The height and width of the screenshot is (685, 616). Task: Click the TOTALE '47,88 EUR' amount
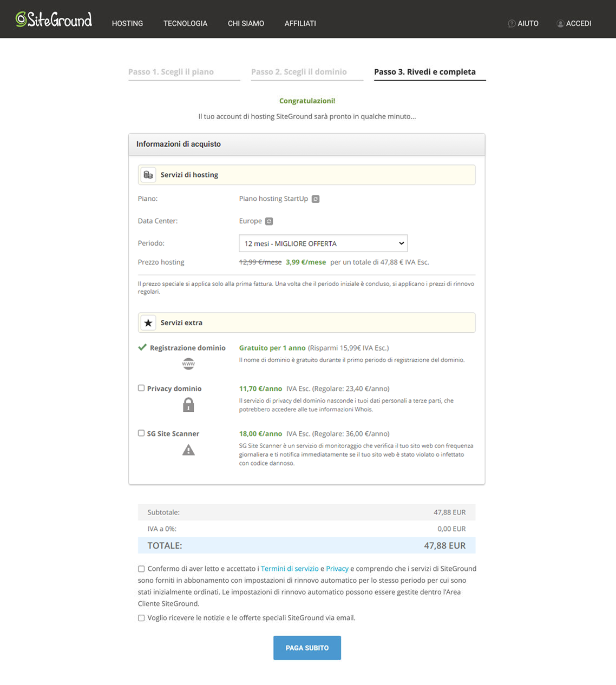444,545
